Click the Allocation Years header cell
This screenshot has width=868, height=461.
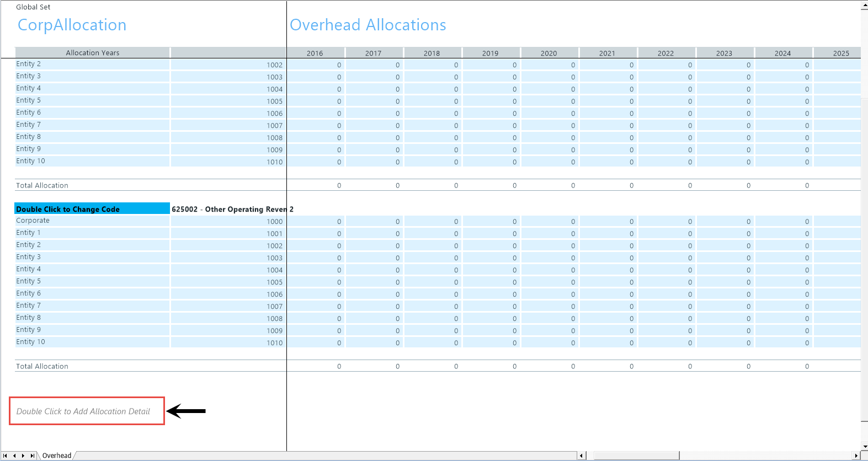(x=92, y=53)
